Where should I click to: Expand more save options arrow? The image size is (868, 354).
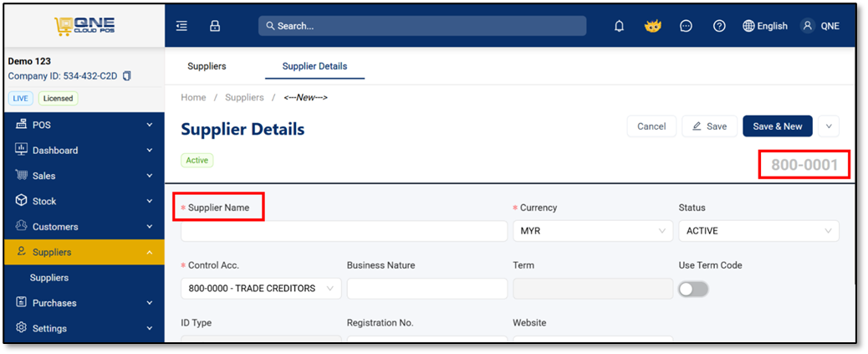tap(829, 126)
